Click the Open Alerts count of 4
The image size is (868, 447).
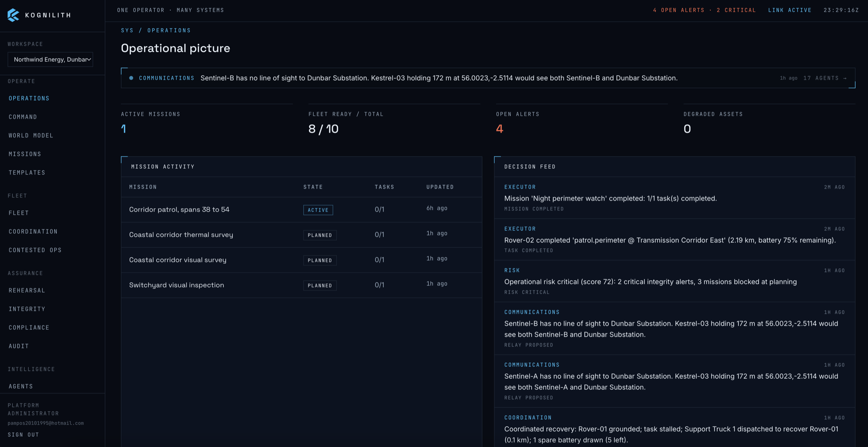499,129
